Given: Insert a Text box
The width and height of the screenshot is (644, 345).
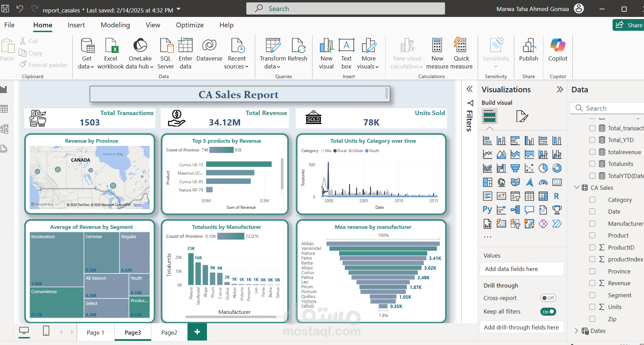Looking at the screenshot, I should tap(346, 54).
